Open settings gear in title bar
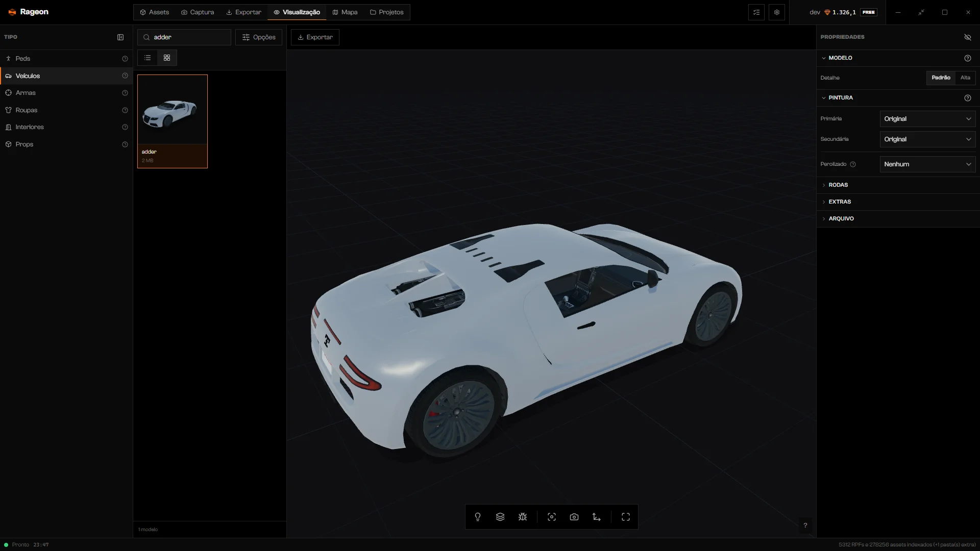The width and height of the screenshot is (980, 551). coord(777,12)
